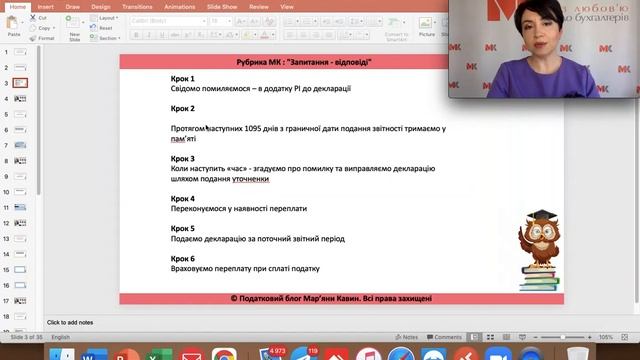Viewport: 640px width, 360px height.
Task: Open the Paste options arrow
Action: click(22, 22)
